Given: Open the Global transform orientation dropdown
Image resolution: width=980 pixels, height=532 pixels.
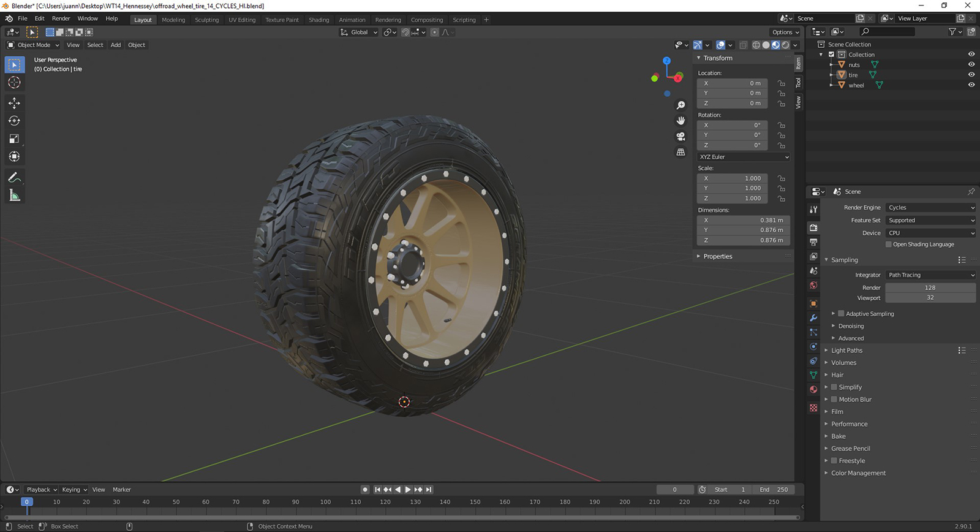Looking at the screenshot, I should click(x=359, y=32).
